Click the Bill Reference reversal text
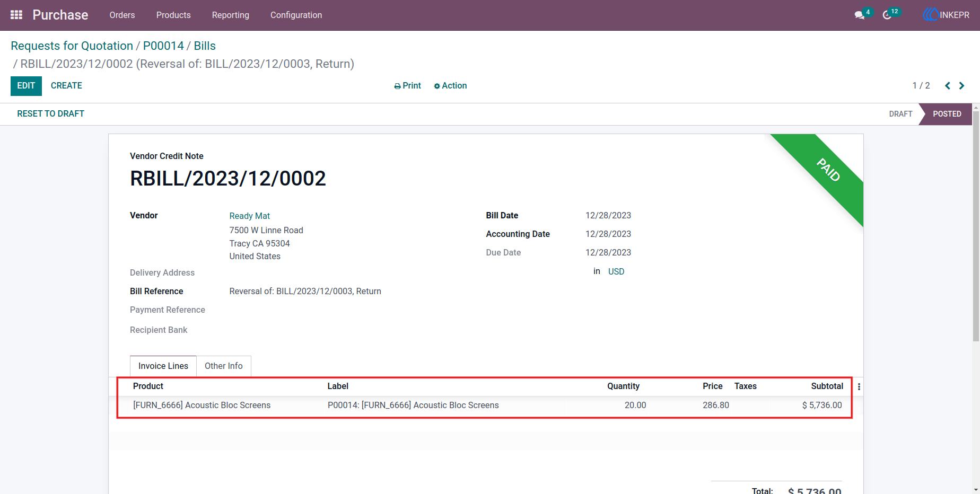The image size is (980, 494). [x=305, y=292]
